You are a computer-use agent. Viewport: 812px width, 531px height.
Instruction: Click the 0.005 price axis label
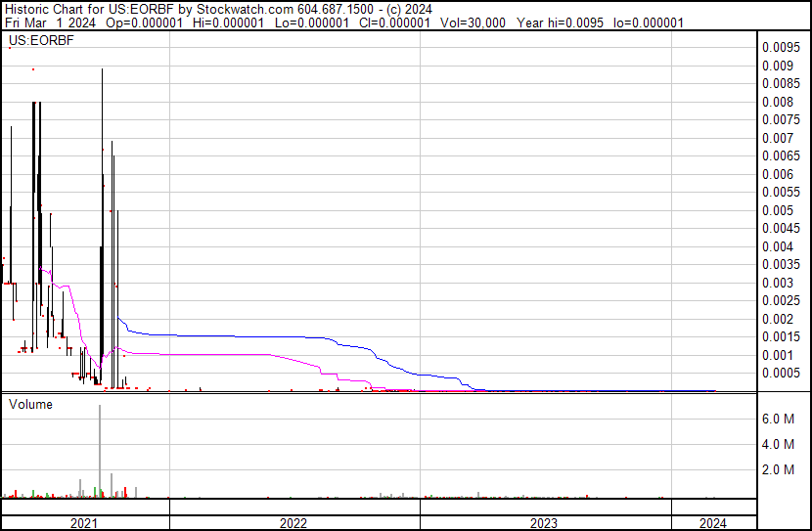point(778,210)
